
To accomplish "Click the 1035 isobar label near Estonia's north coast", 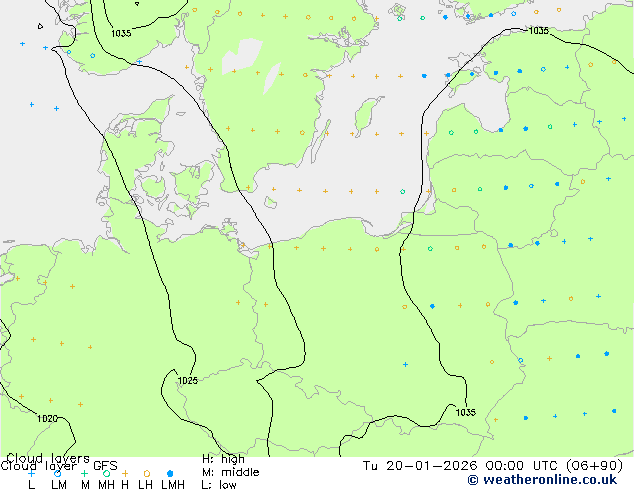I will 539,31.
